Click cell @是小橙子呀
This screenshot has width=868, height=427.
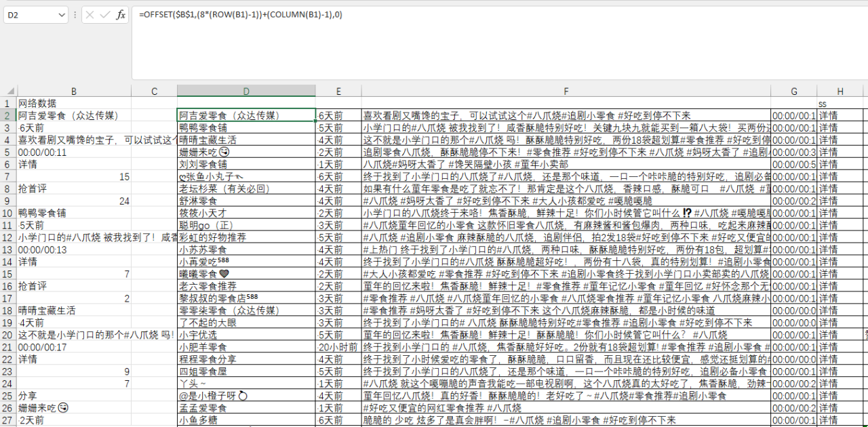(x=246, y=396)
